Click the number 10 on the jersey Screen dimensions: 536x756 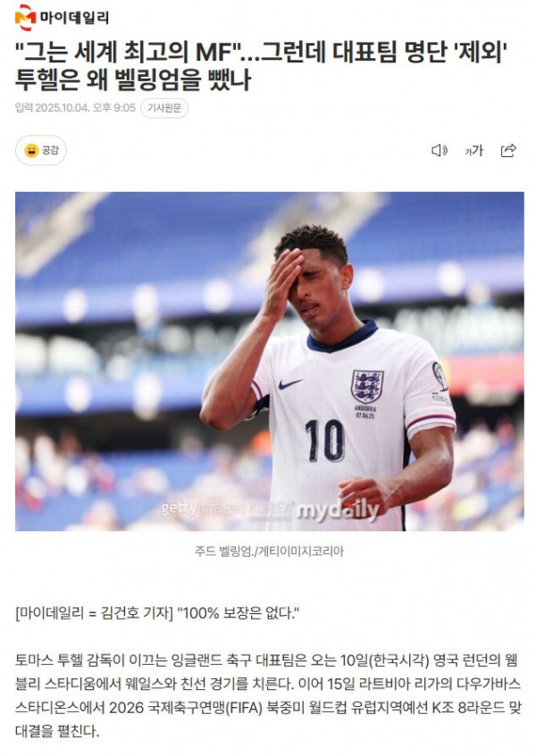coord(324,441)
